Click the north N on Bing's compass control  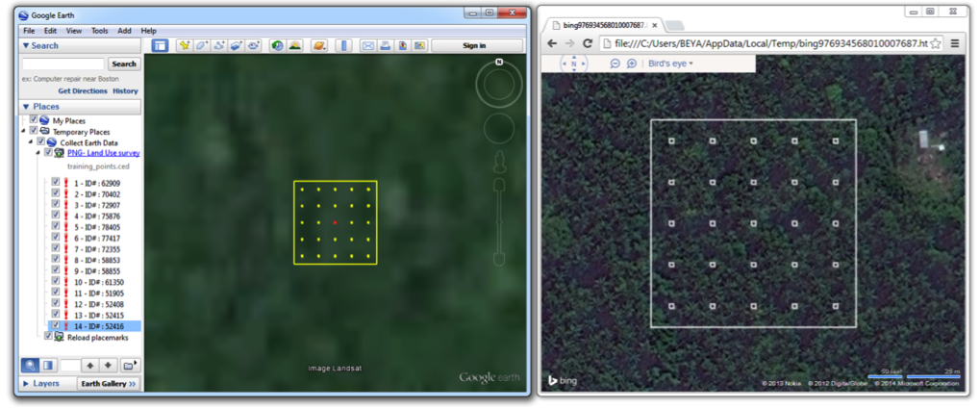[x=574, y=64]
